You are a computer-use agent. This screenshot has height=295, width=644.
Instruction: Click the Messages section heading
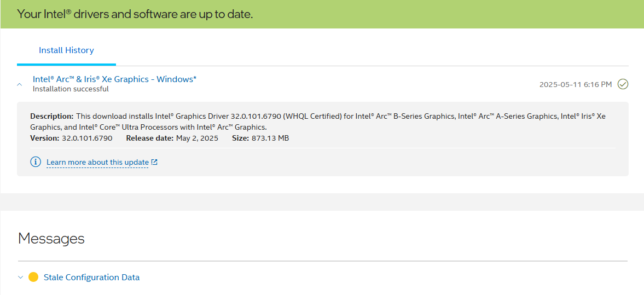(x=51, y=239)
